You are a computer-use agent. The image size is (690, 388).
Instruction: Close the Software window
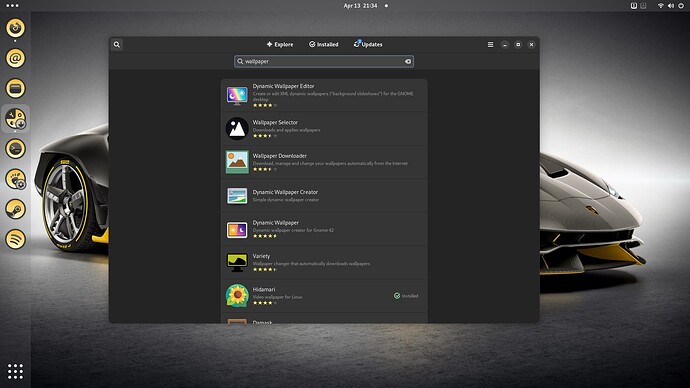point(531,44)
